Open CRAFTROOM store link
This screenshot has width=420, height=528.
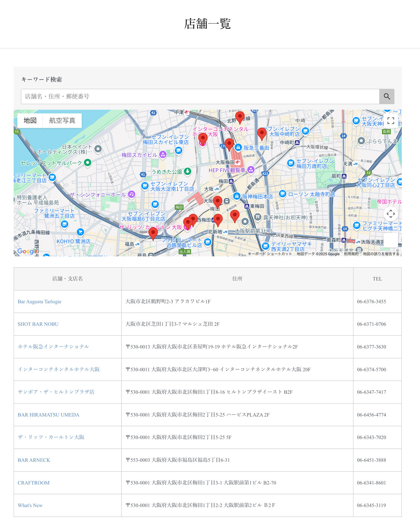coord(34,483)
